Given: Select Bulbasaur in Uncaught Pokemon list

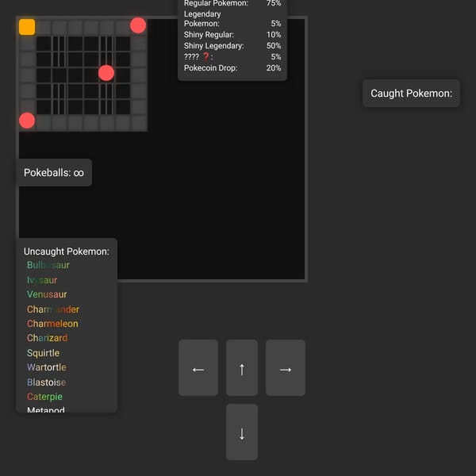Looking at the screenshot, I should (48, 265).
